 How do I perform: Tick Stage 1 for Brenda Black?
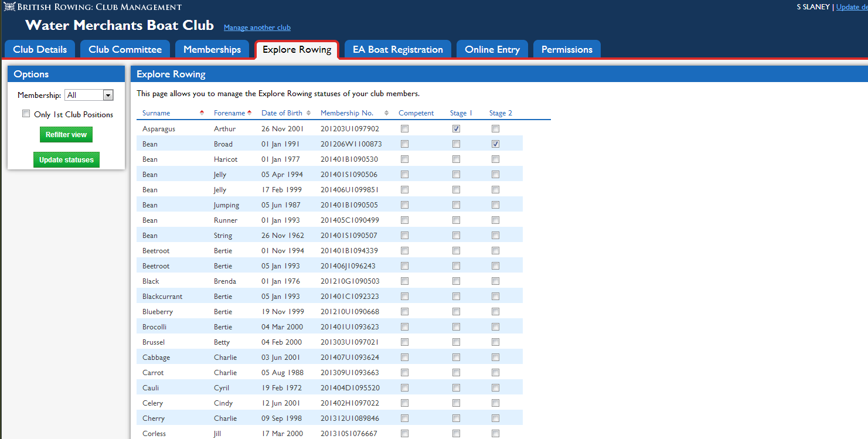tap(456, 281)
